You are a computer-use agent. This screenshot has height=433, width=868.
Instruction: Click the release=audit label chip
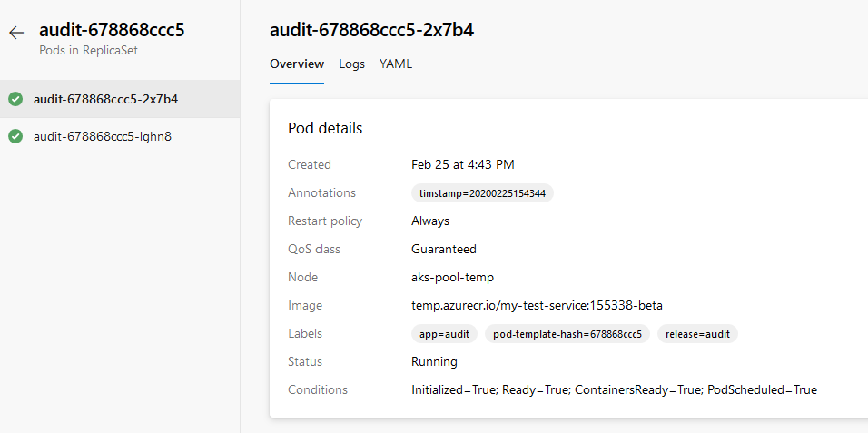(697, 334)
